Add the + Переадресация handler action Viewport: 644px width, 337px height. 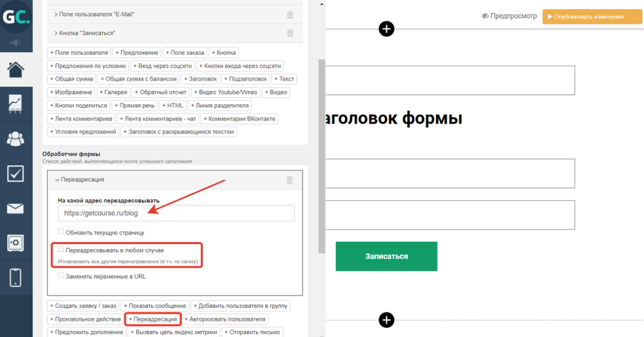153,319
